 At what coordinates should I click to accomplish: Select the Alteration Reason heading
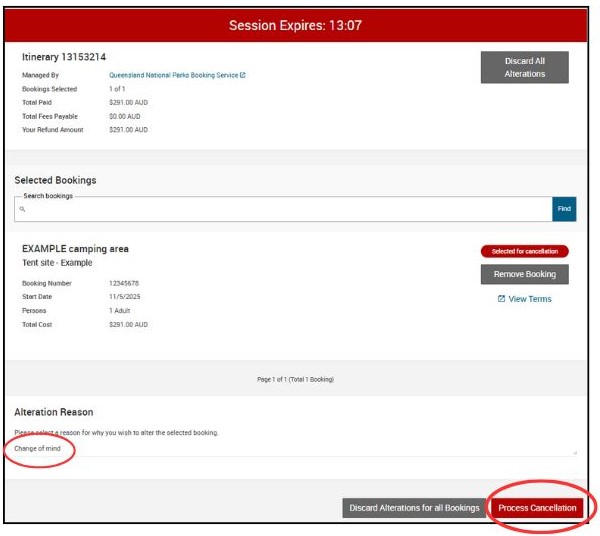click(x=54, y=412)
